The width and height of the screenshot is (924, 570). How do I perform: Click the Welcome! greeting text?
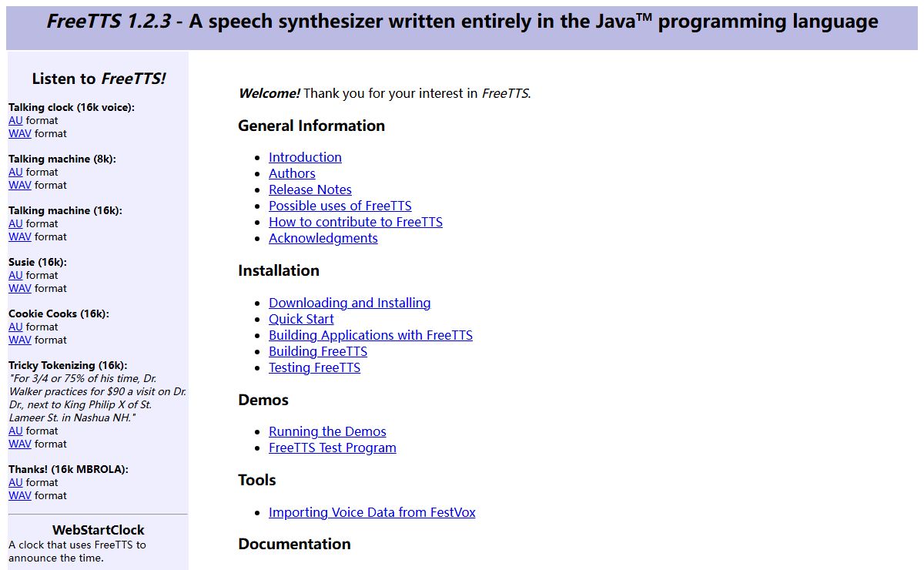pos(269,93)
